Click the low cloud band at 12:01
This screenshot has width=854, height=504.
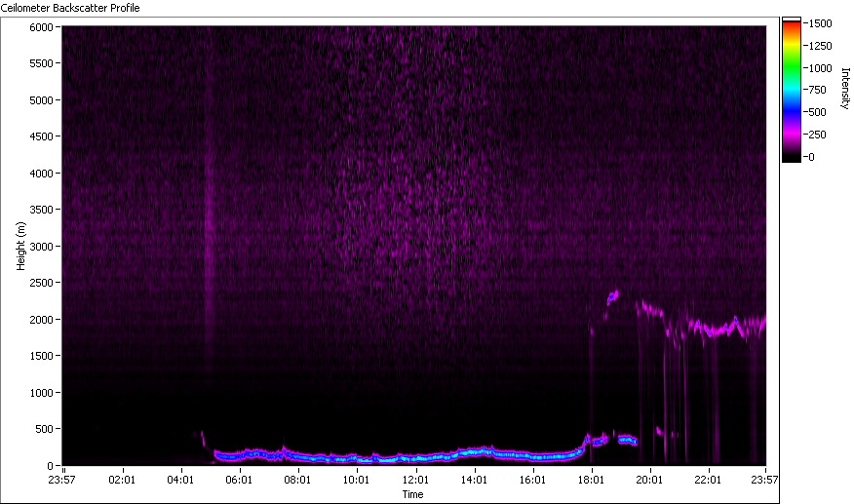(x=416, y=457)
